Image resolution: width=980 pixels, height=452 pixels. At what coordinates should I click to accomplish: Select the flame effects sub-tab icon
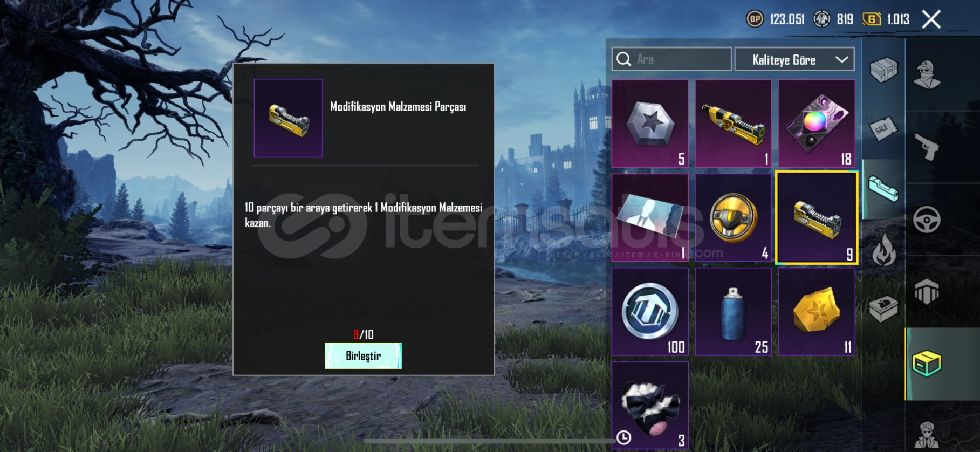coord(883,249)
